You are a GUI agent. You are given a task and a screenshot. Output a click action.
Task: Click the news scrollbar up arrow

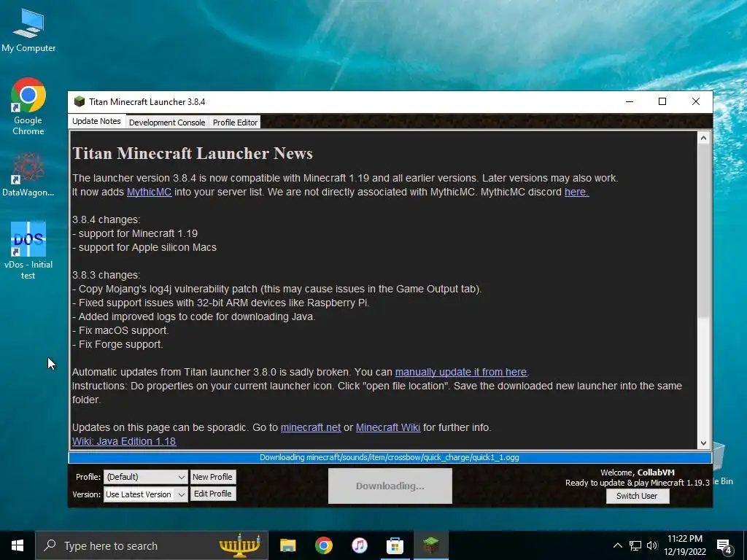pos(704,138)
